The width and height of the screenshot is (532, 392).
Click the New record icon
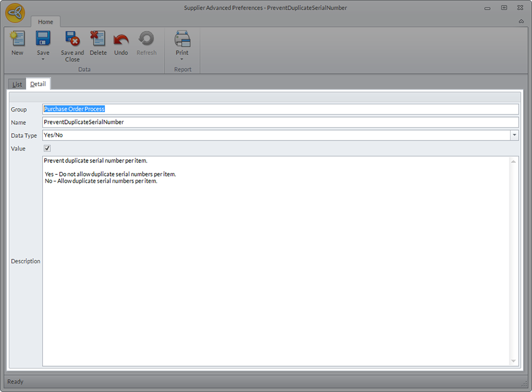coord(17,39)
